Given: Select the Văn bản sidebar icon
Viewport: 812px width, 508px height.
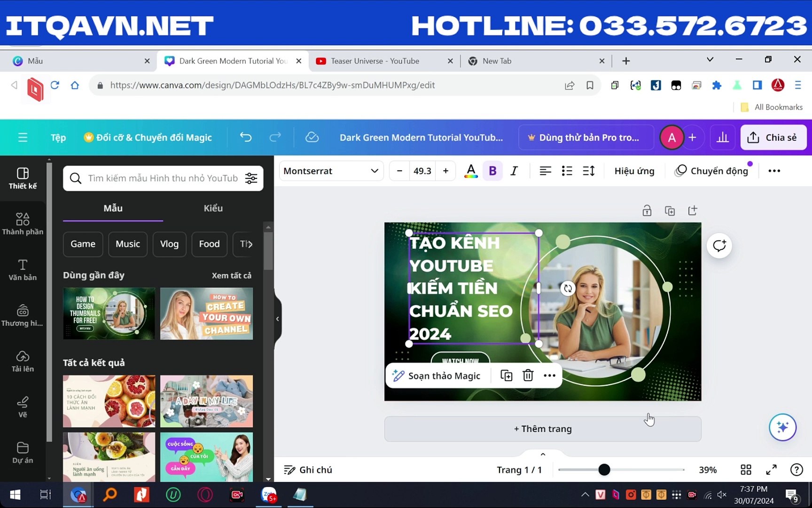Looking at the screenshot, I should tap(22, 269).
